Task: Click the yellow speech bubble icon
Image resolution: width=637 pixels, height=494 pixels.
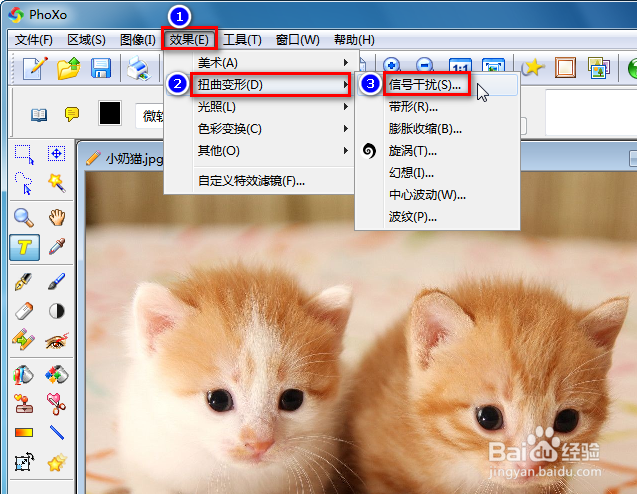Action: click(72, 114)
